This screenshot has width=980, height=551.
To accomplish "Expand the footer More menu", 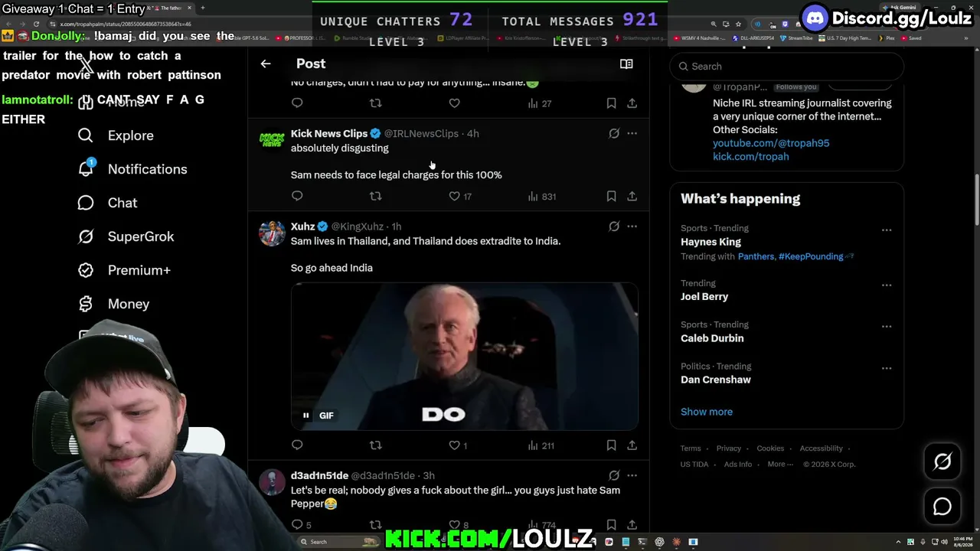I will tap(779, 464).
